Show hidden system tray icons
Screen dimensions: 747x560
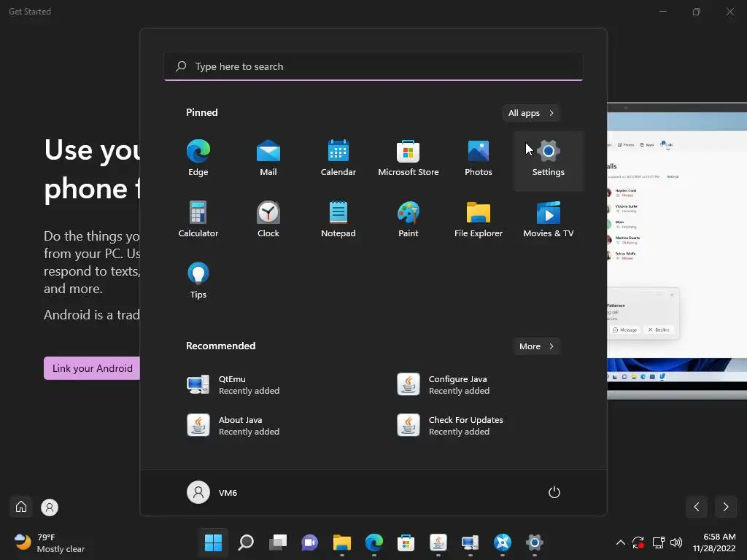click(620, 542)
